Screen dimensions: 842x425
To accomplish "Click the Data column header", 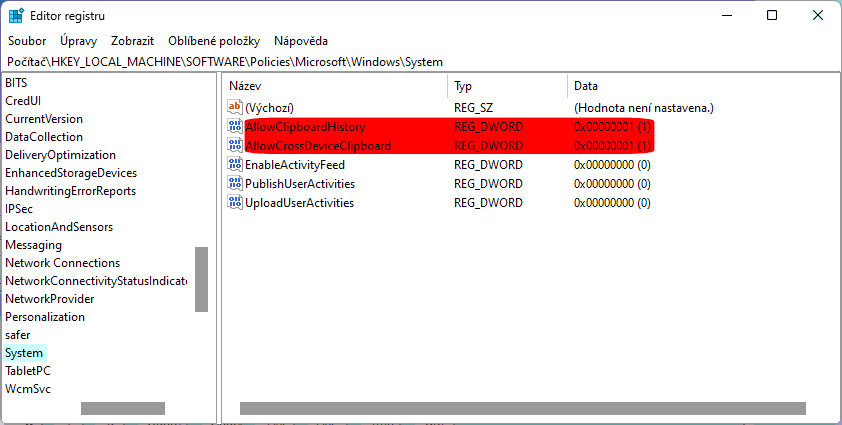I will coord(586,86).
